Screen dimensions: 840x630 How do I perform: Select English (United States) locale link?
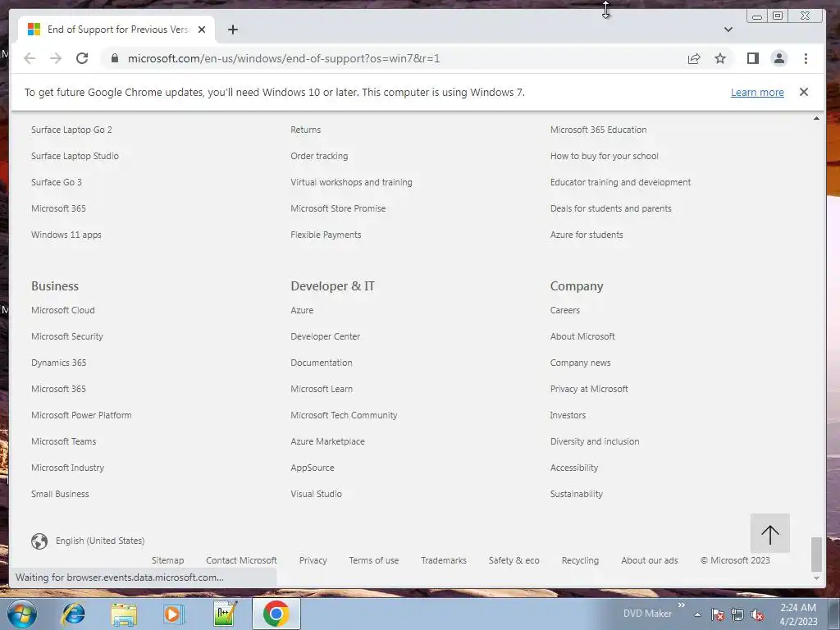(100, 541)
